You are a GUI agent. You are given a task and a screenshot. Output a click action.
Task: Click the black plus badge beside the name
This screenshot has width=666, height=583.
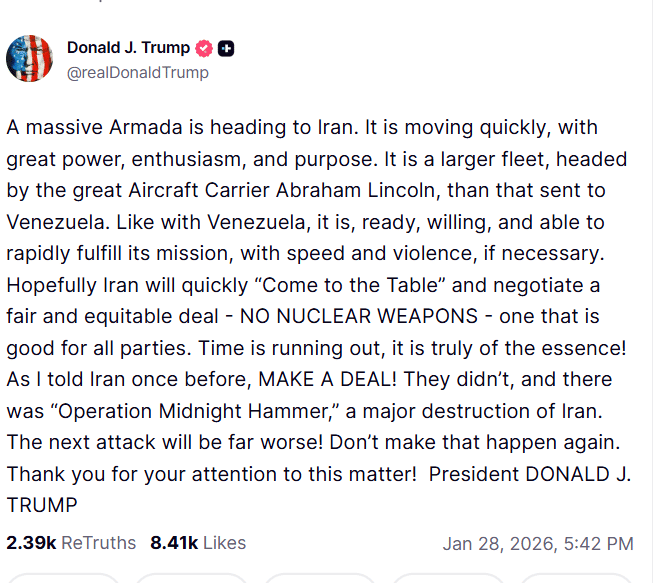pos(227,48)
